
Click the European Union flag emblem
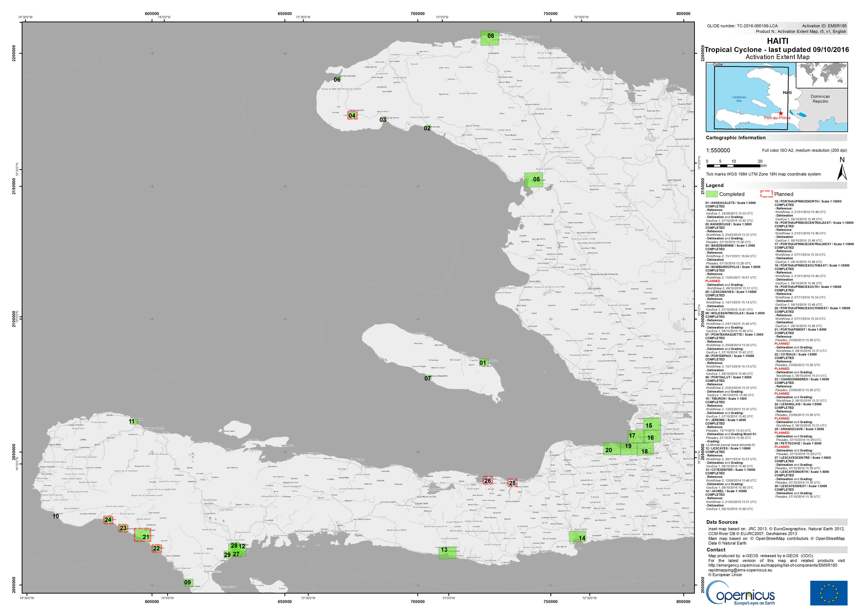829,593
